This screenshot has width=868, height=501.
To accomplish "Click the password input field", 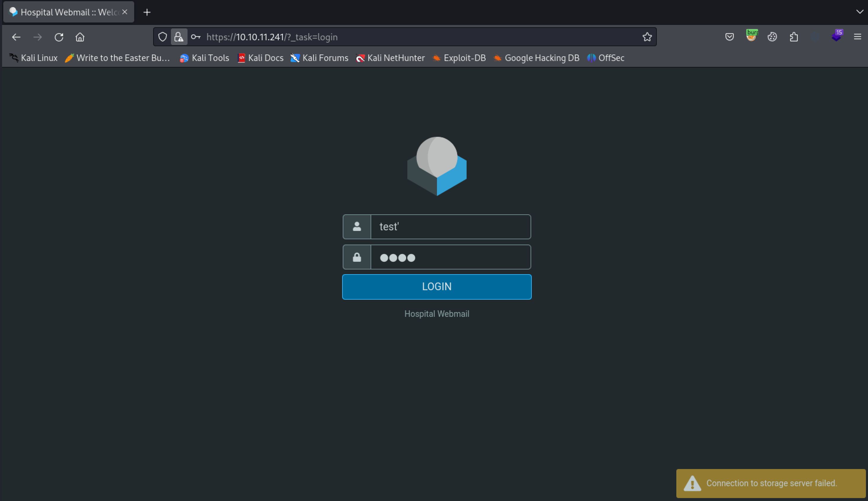I will pos(450,257).
